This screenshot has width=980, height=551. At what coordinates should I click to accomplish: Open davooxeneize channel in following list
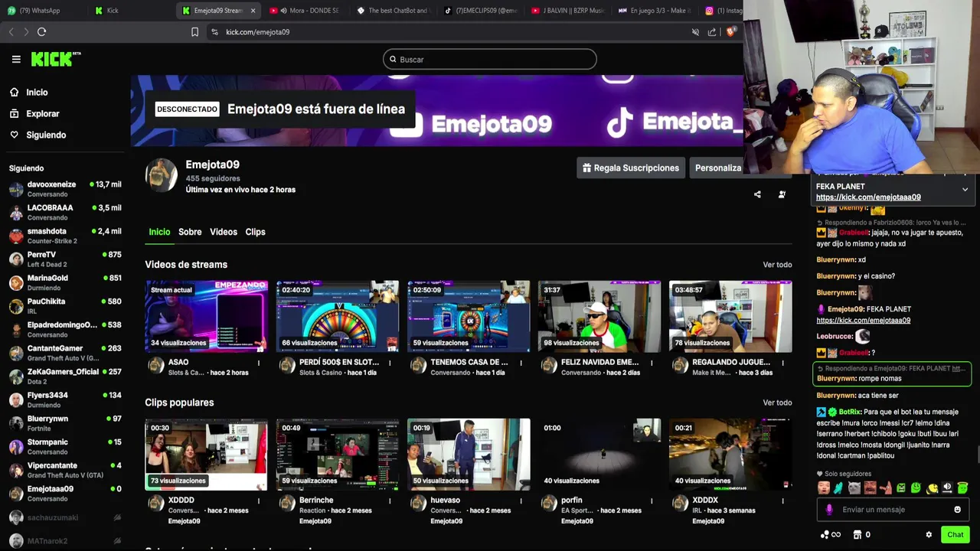tap(65, 189)
